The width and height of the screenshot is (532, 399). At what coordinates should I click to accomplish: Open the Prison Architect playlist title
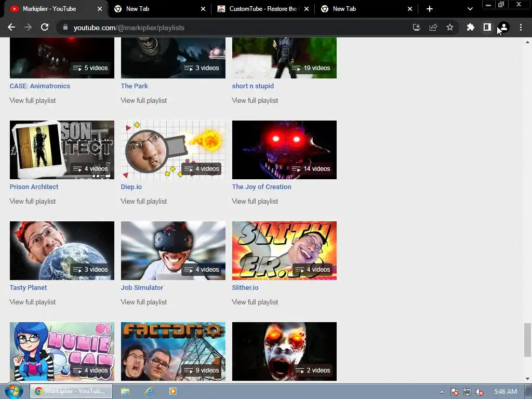[34, 187]
